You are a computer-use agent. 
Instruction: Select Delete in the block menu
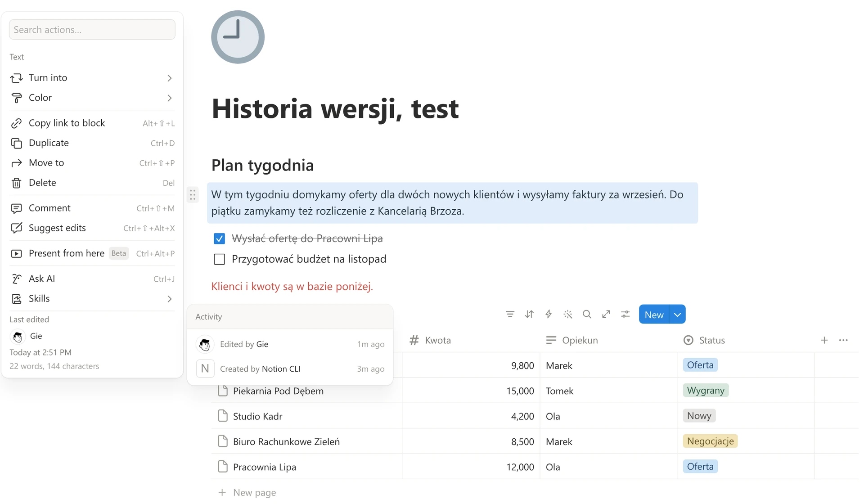pyautogui.click(x=92, y=183)
